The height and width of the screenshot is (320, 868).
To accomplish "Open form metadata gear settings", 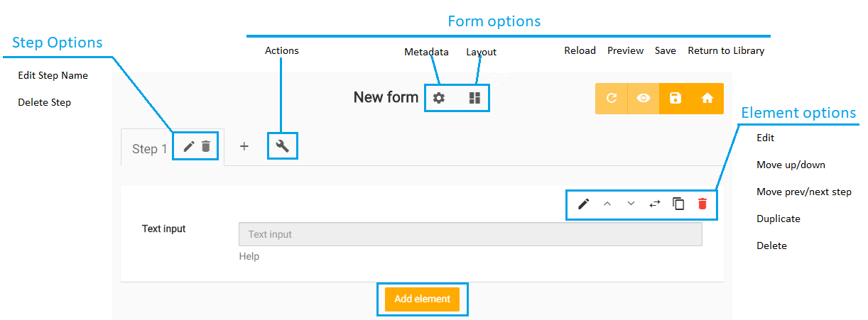I will pos(439,98).
